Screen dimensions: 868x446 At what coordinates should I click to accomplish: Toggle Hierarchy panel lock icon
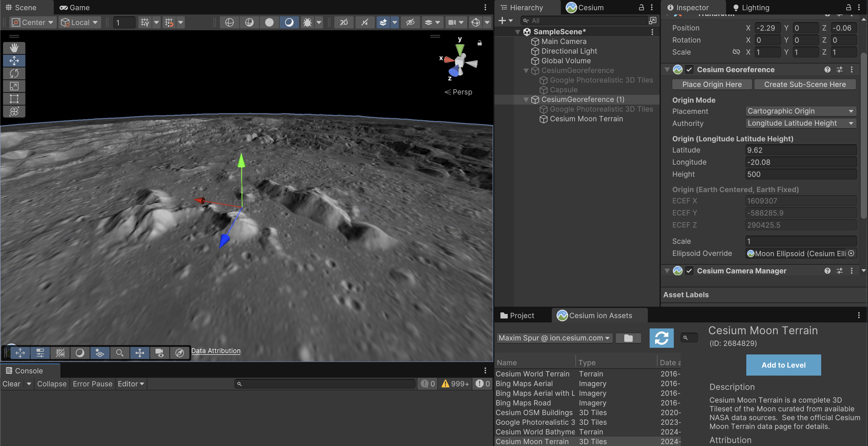[x=641, y=8]
